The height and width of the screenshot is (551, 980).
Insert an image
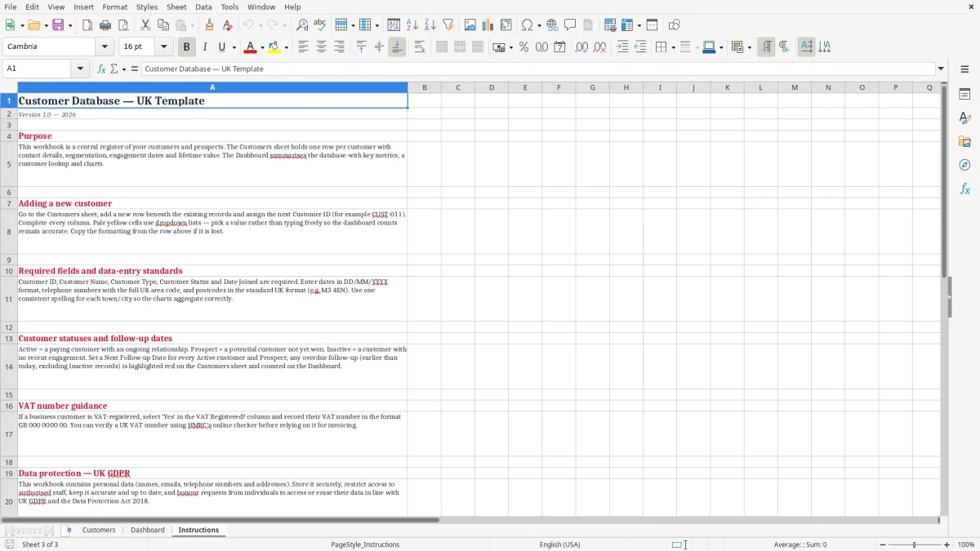pos(470,25)
